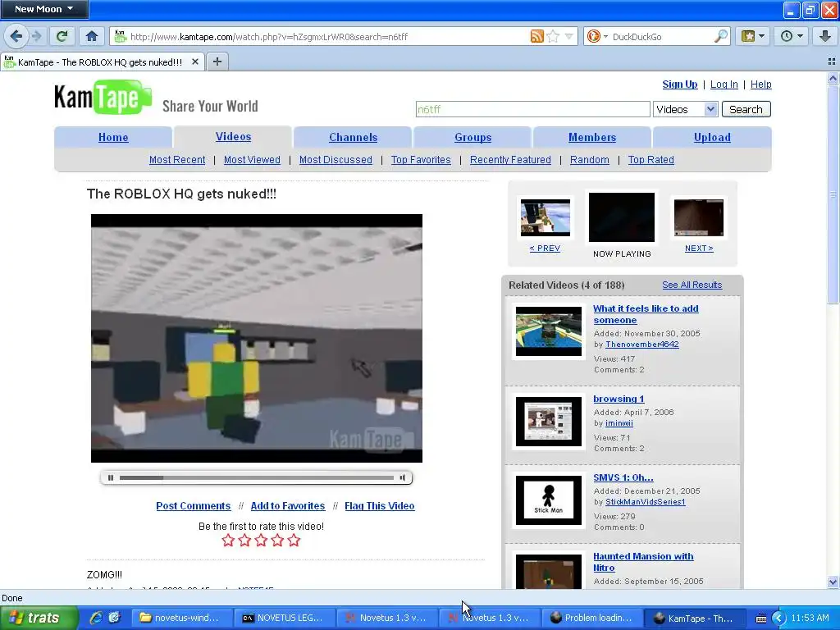Viewport: 840px width, 630px height.
Task: Open the Upload tab
Action: coord(712,137)
